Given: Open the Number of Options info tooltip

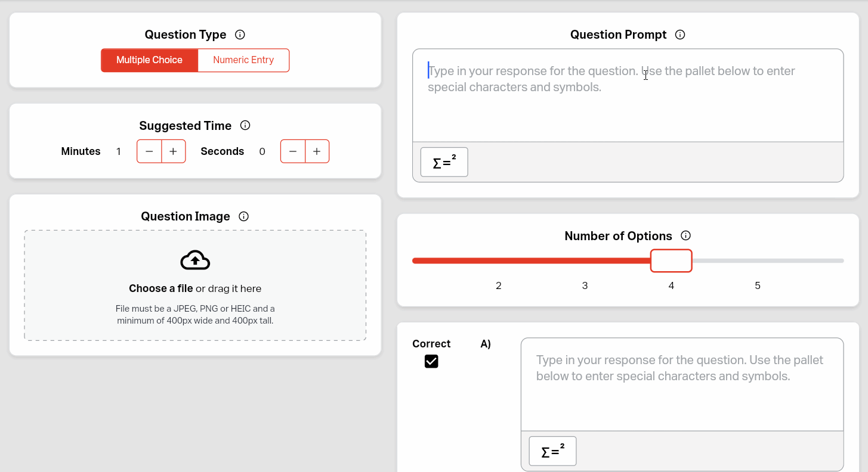Looking at the screenshot, I should (x=686, y=235).
